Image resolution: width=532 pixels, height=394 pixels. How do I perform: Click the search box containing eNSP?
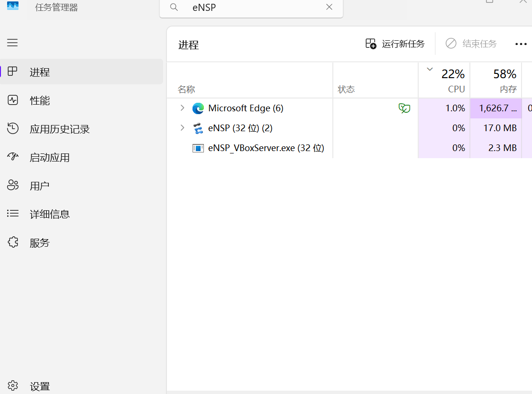251,8
